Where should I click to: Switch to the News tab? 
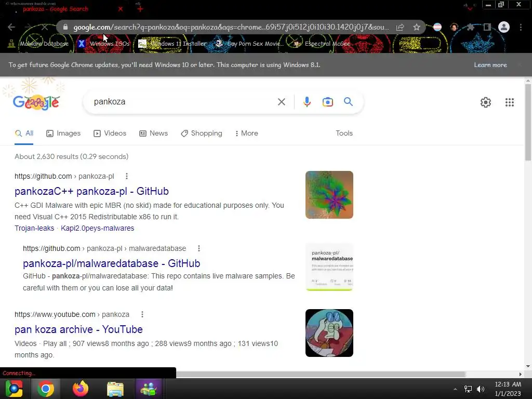[153, 134]
